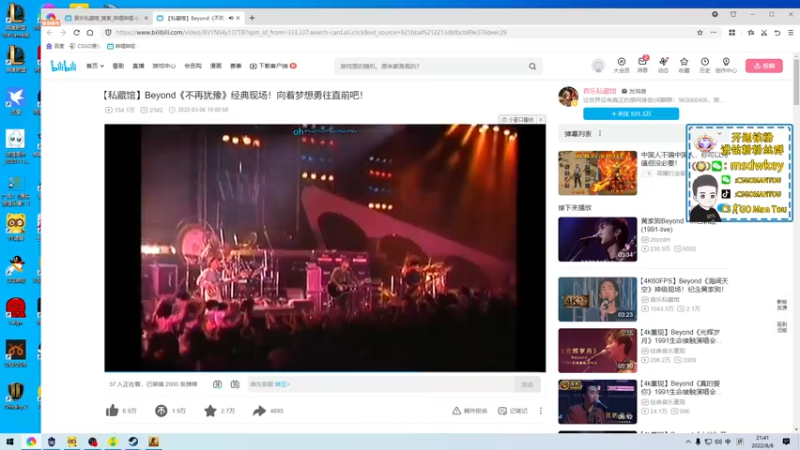Close the 小窗口播放 mini-player tag above the video
Screen dimensions: 800x450
click(541, 119)
